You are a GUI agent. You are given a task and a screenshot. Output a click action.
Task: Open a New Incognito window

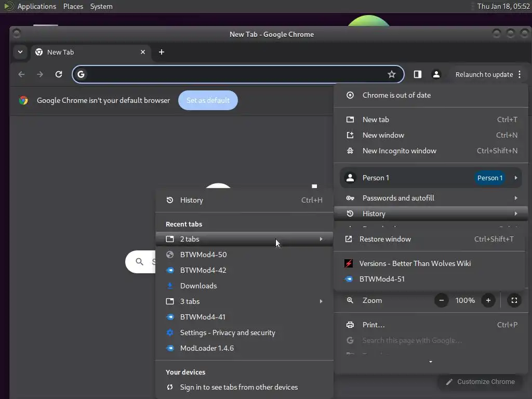431,151
